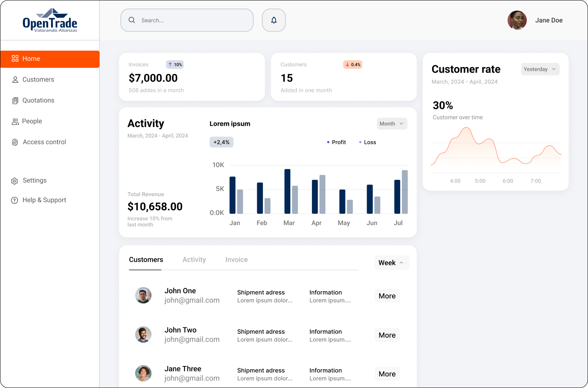The height and width of the screenshot is (388, 588).
Task: Click John Two's avatar photo
Action: pos(143,334)
